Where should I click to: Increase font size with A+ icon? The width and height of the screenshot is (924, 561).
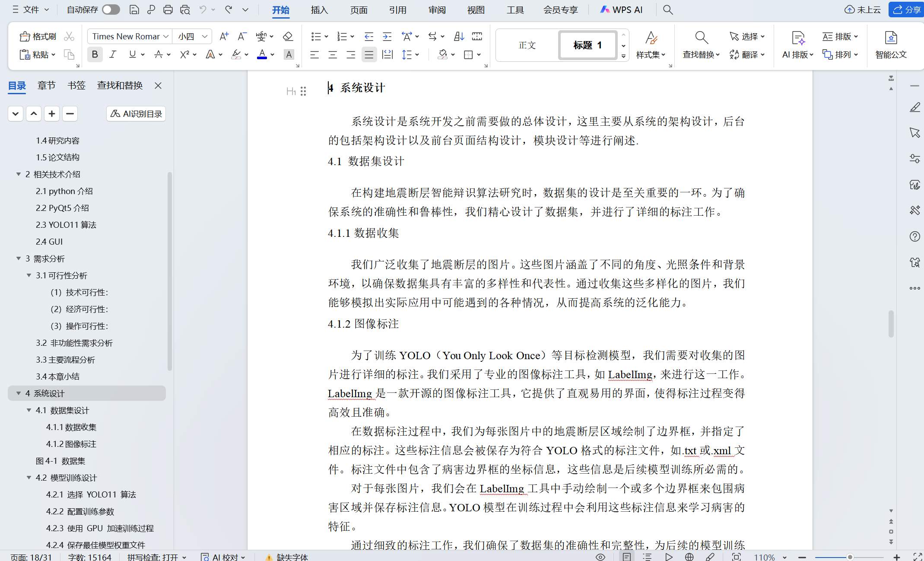point(224,36)
